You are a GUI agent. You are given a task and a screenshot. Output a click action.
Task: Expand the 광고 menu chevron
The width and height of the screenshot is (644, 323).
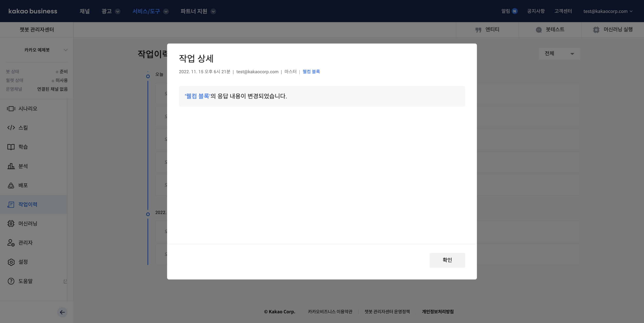point(118,12)
